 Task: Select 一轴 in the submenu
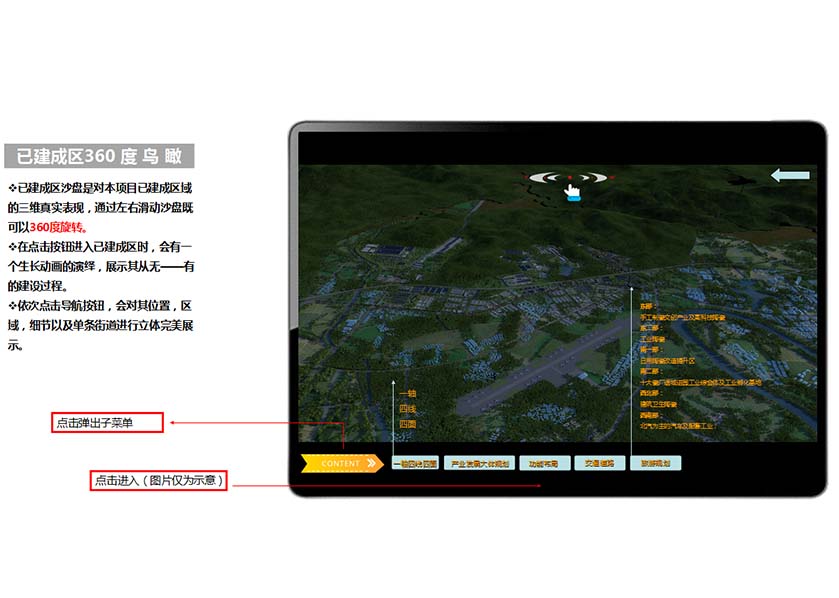tap(407, 393)
